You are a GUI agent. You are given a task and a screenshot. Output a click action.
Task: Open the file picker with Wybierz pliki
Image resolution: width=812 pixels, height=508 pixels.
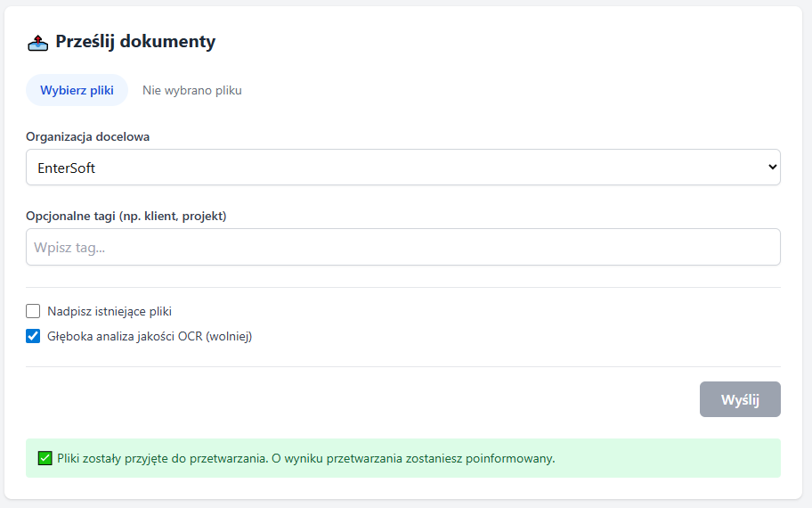click(x=77, y=90)
